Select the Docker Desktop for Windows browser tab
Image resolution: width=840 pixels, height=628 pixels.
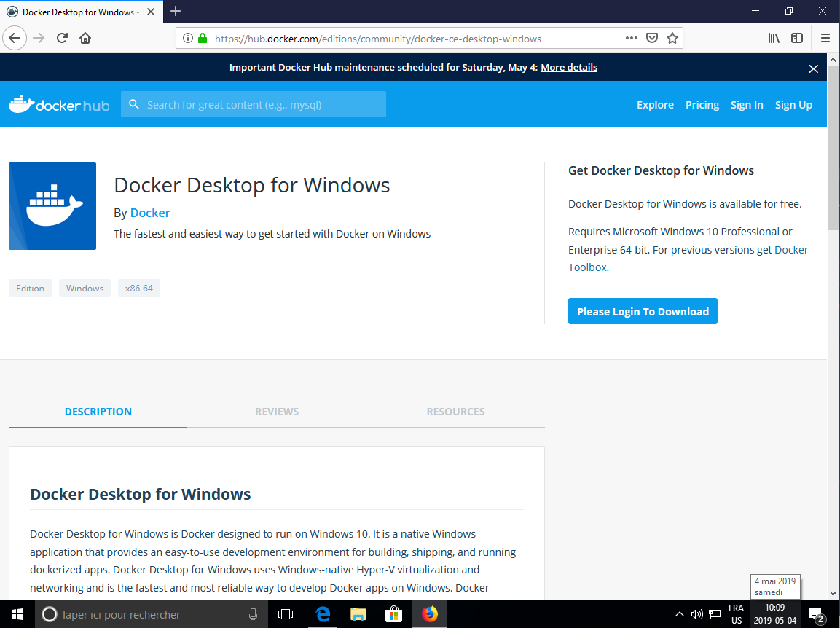(80, 12)
